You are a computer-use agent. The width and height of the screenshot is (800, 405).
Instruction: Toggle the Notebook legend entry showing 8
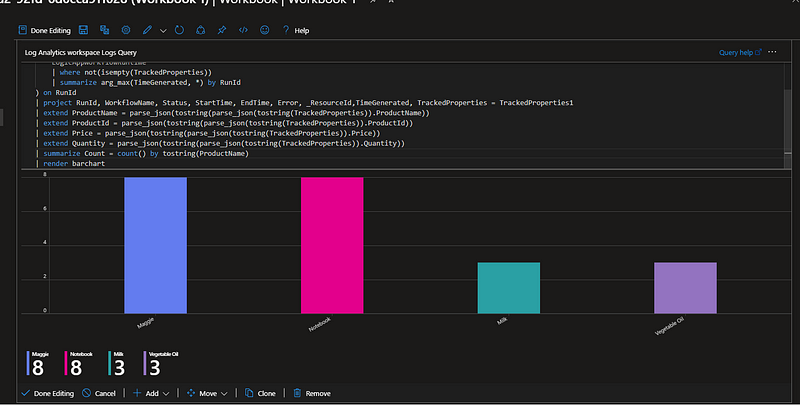pyautogui.click(x=79, y=363)
